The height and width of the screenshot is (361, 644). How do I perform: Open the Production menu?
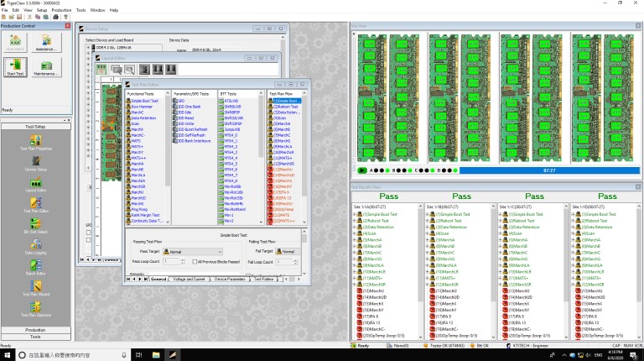[x=61, y=10]
